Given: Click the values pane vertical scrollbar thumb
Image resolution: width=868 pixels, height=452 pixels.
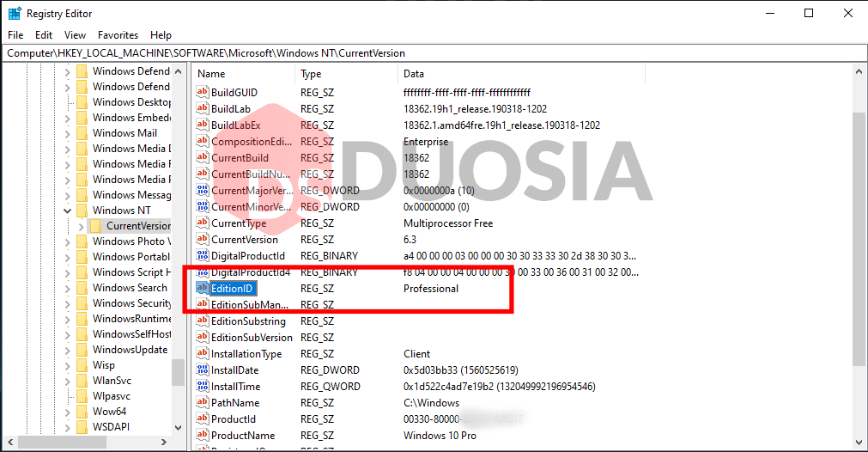Looking at the screenshot, I should [859, 239].
